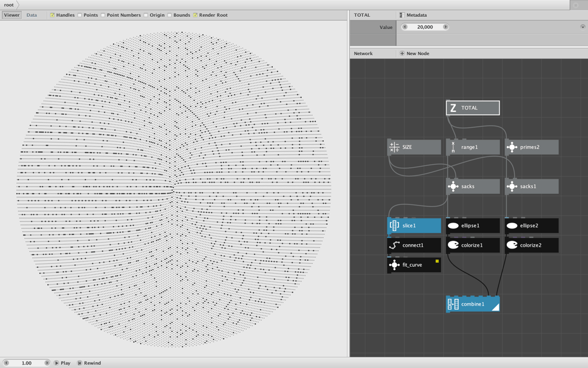The height and width of the screenshot is (368, 588).
Task: Increase Value with right stepper arrow
Action: pos(445,27)
